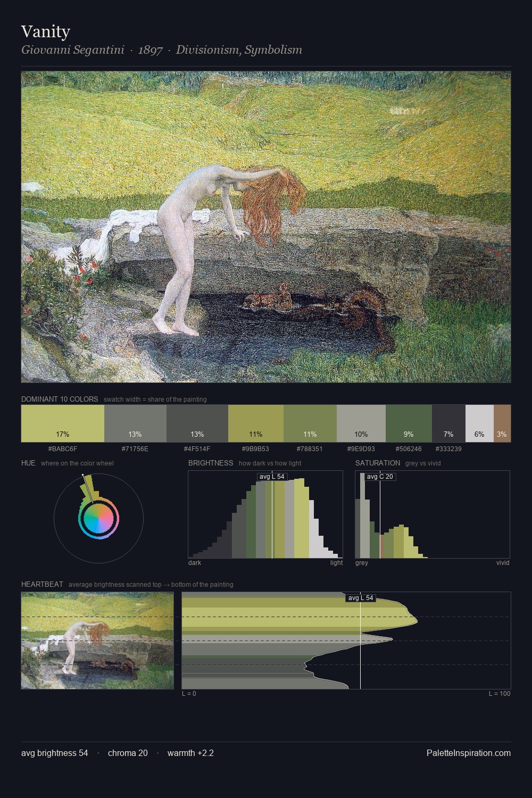Click the green swatch #788351
The image size is (532, 798).
click(310, 423)
